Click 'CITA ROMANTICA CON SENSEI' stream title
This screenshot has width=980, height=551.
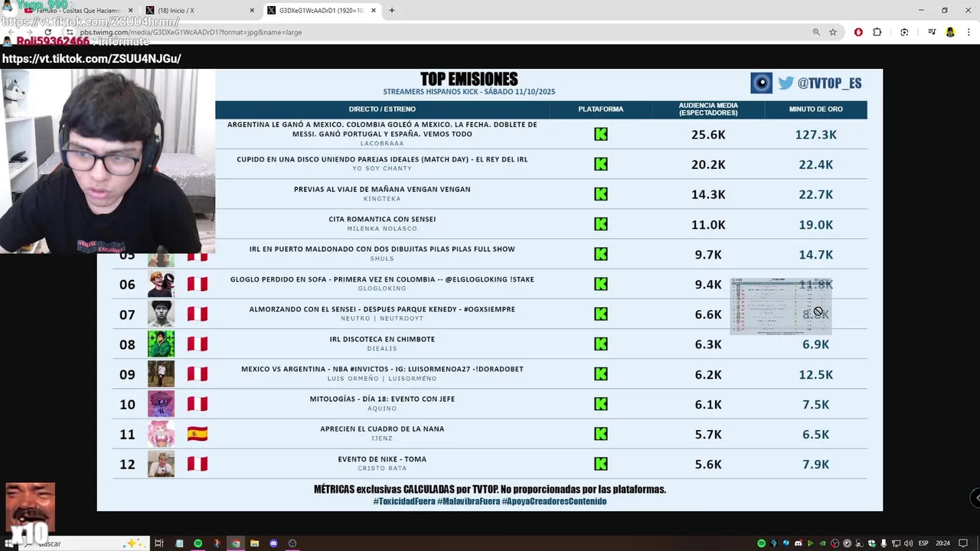382,219
